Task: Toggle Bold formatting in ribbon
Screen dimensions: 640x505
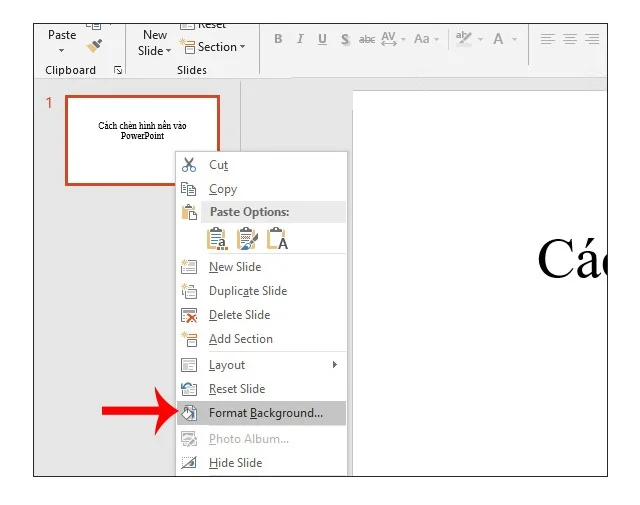Action: click(x=278, y=39)
